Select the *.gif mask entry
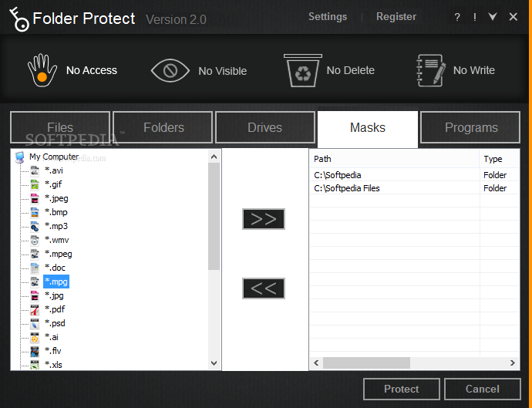The image size is (532, 408). point(53,184)
